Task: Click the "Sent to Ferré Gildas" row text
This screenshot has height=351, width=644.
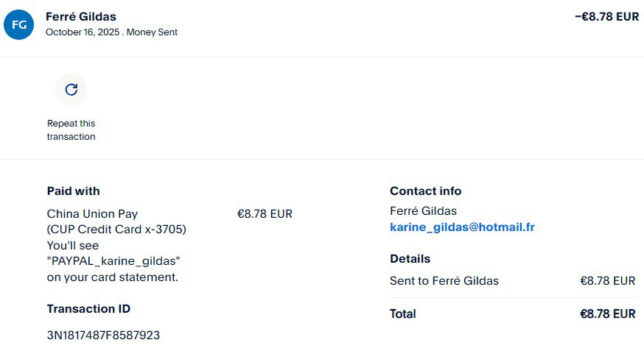Action: click(x=444, y=280)
